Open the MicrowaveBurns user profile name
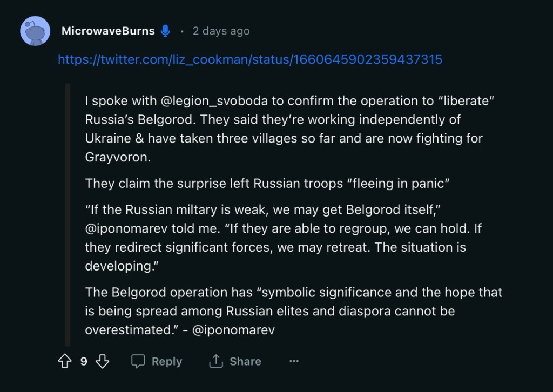The height and width of the screenshot is (392, 553). click(108, 31)
